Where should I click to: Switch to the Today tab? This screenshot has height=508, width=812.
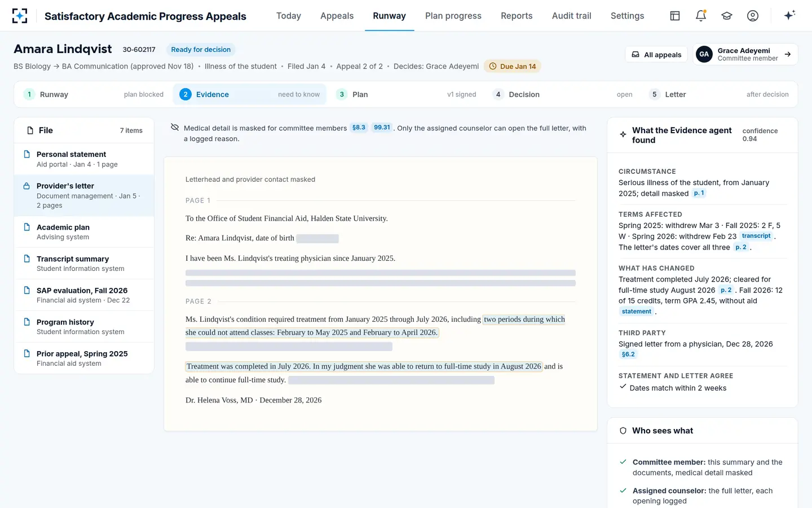289,16
